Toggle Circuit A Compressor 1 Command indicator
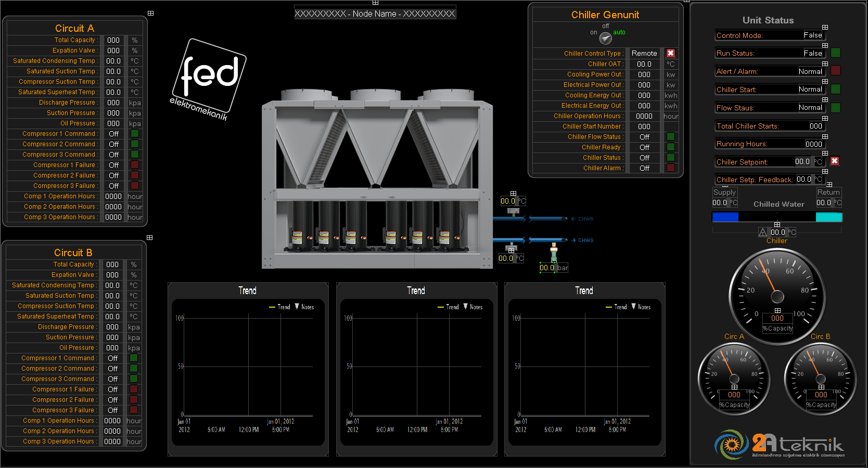Screen dimensions: 868x468 pos(135,134)
